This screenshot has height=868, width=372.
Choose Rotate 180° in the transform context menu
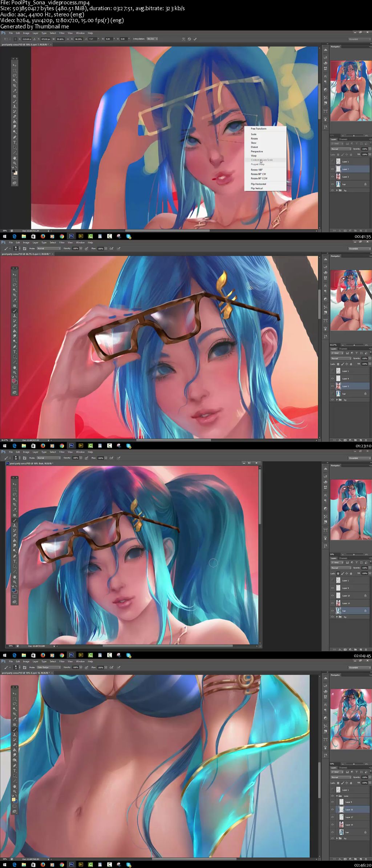(256, 170)
